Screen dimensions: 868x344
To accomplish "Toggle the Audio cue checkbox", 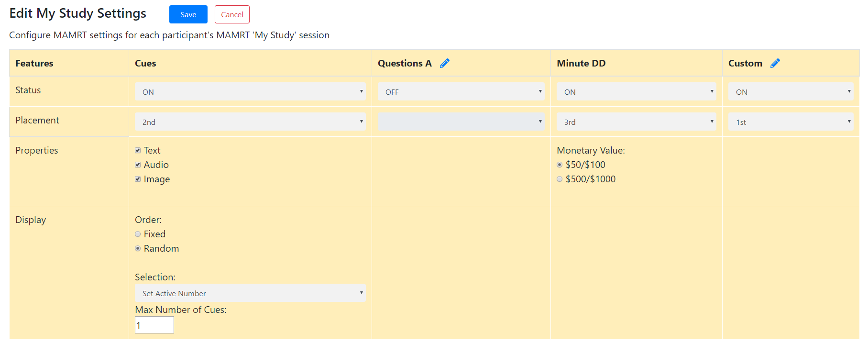I will [138, 165].
